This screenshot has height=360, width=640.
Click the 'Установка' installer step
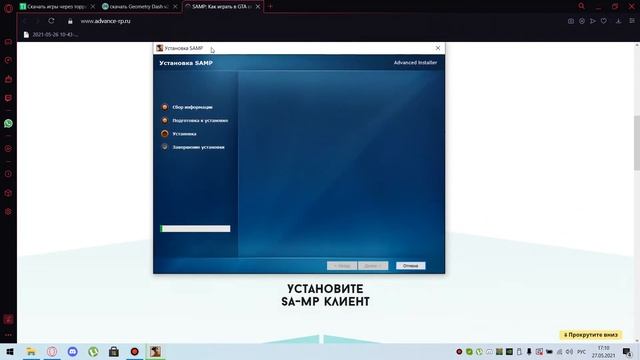point(184,133)
